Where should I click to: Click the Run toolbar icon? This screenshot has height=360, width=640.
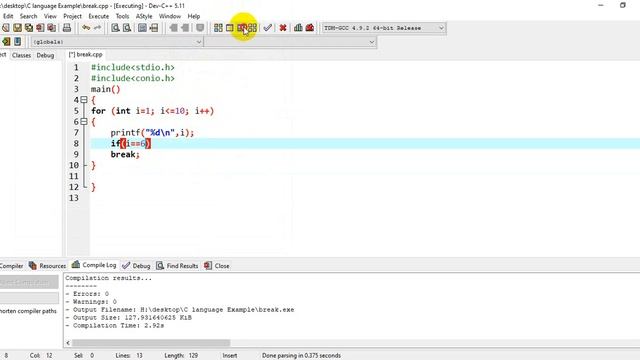[x=230, y=28]
